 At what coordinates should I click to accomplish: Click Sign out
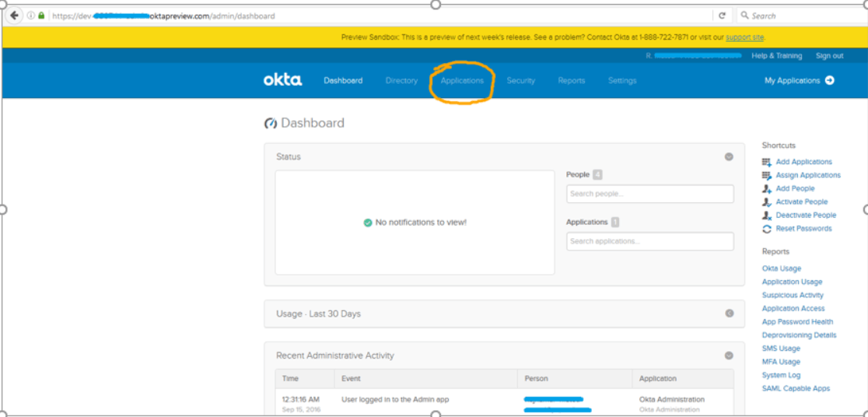pos(829,56)
